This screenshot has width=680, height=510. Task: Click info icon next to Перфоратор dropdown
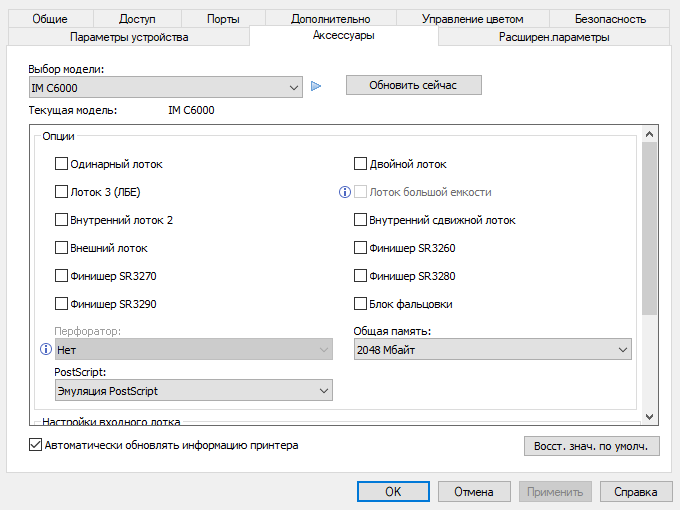tap(44, 350)
